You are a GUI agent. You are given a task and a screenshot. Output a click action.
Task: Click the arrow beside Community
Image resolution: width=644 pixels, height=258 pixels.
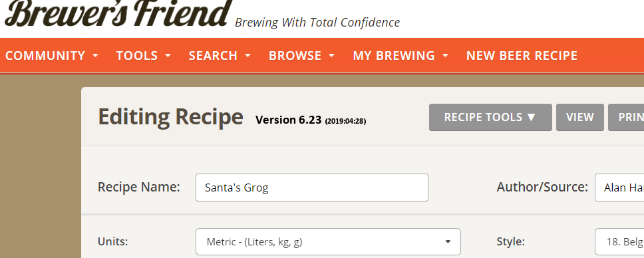tap(95, 55)
